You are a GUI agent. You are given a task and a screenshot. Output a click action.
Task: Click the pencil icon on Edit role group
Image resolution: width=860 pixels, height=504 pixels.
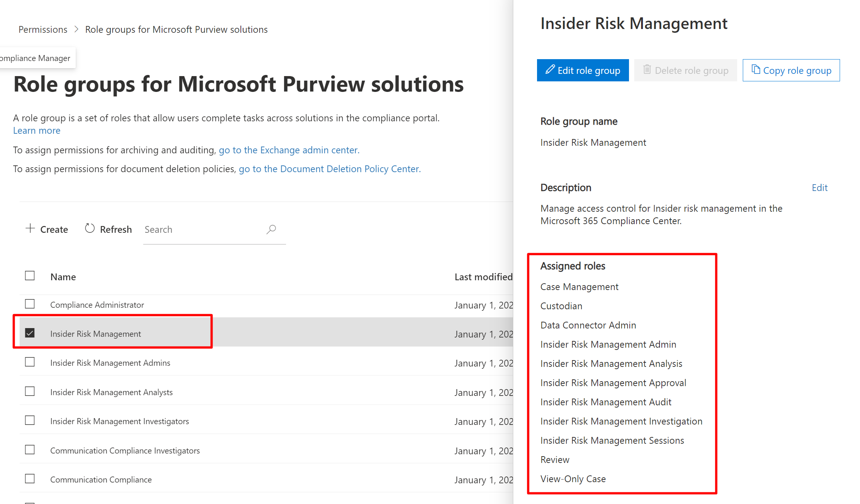550,70
